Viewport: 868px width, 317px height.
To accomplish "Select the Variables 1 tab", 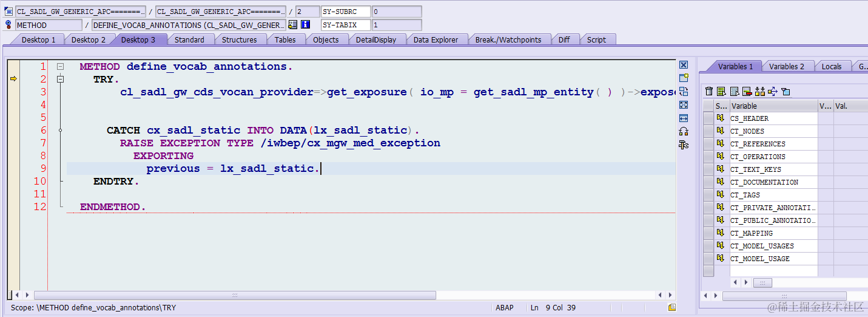I will click(x=735, y=66).
